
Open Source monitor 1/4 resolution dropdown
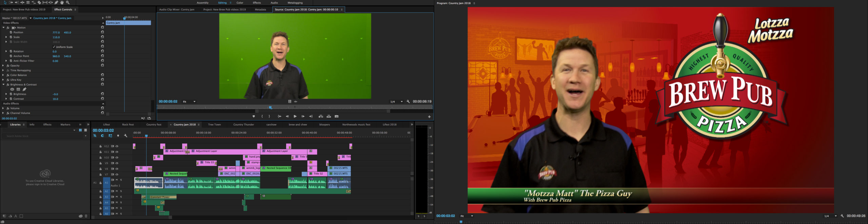tap(396, 101)
